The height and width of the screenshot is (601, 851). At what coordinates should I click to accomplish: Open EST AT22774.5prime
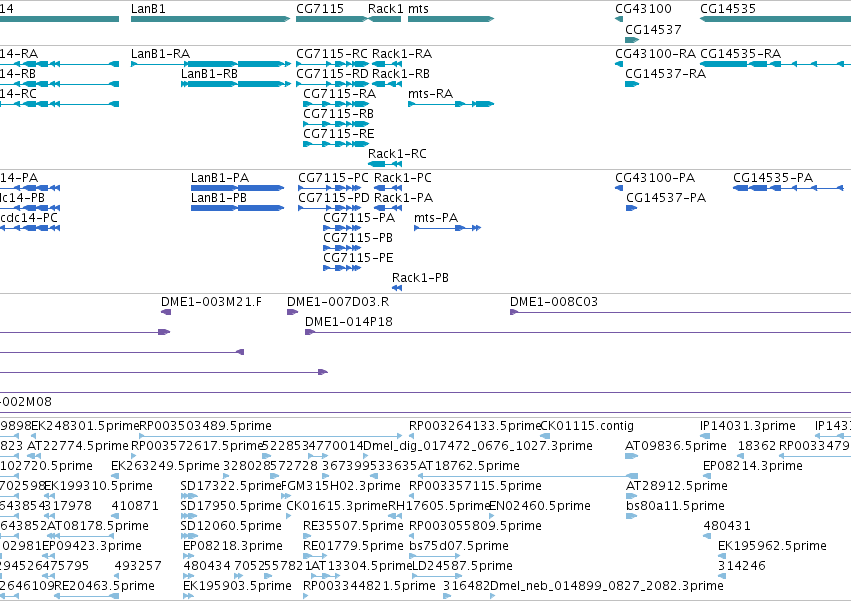point(34,456)
